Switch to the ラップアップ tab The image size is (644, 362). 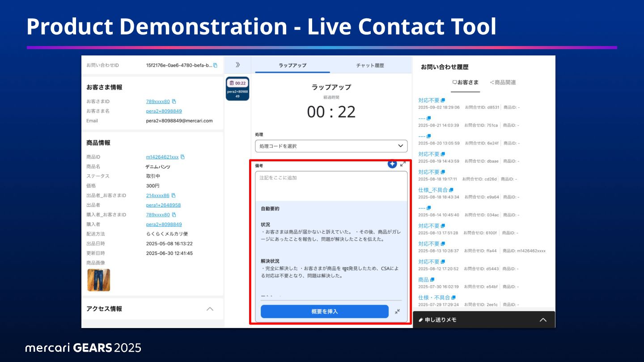coord(292,65)
